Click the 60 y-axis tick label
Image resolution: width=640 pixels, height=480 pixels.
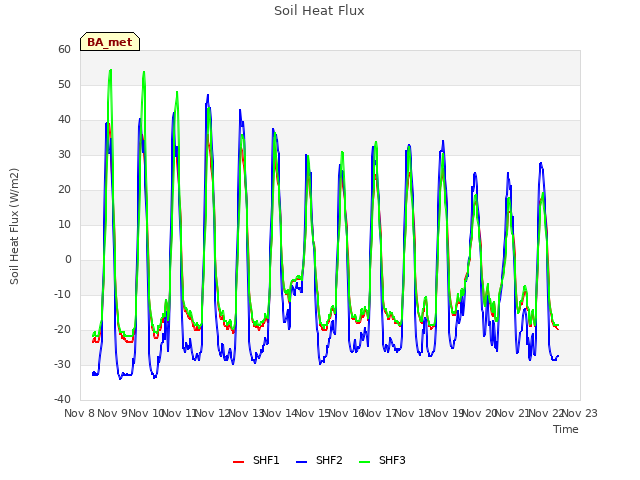pyautogui.click(x=64, y=49)
